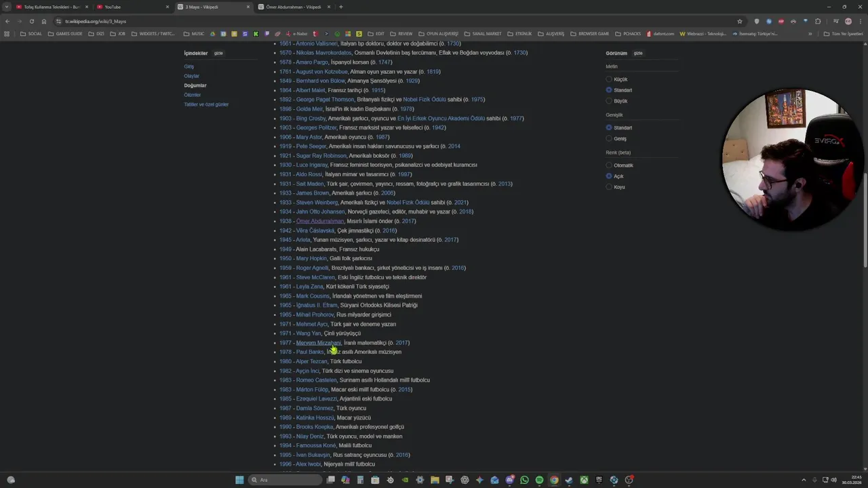This screenshot has width=868, height=488.
Task: Click the page vertical scrollbar thumb
Action: 865,220
